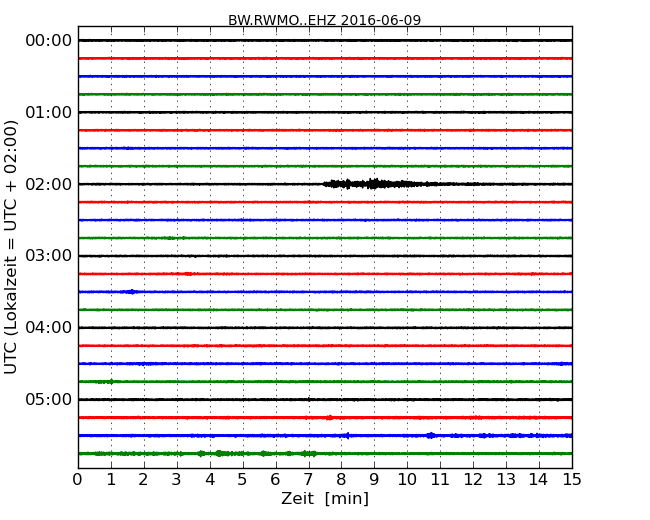Viewport: 650px width, 520px height.
Task: Click the x-axis tick label 3
Action: coord(177,480)
